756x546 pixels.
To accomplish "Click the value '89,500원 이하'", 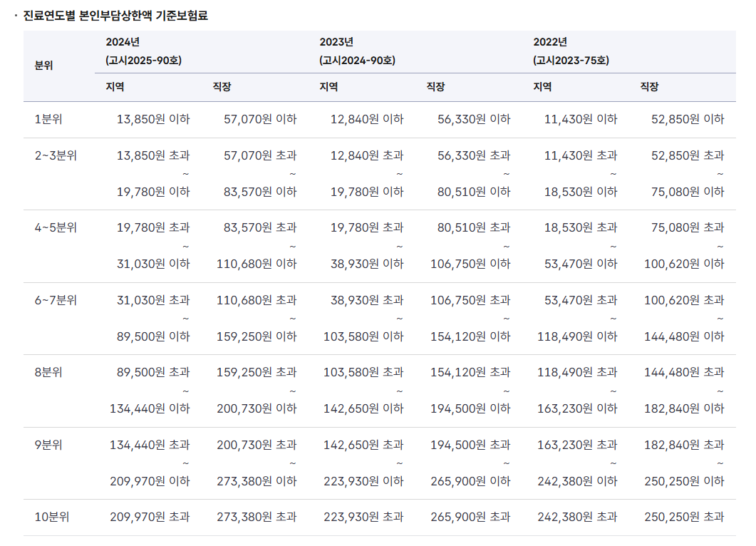I will coord(153,336).
